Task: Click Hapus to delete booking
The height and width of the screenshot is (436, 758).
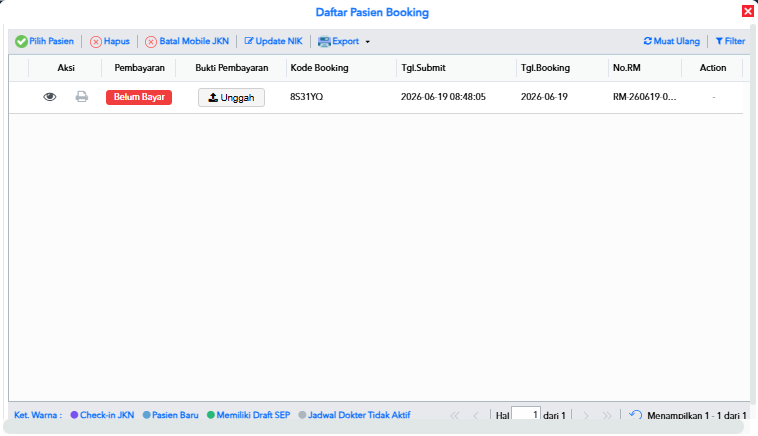Action: click(110, 42)
